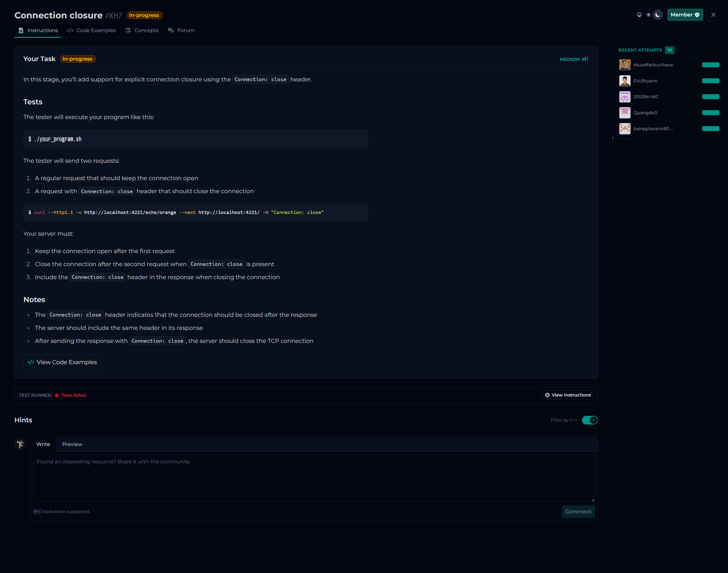Click the View Instructions button
The height and width of the screenshot is (573, 728).
coord(567,395)
